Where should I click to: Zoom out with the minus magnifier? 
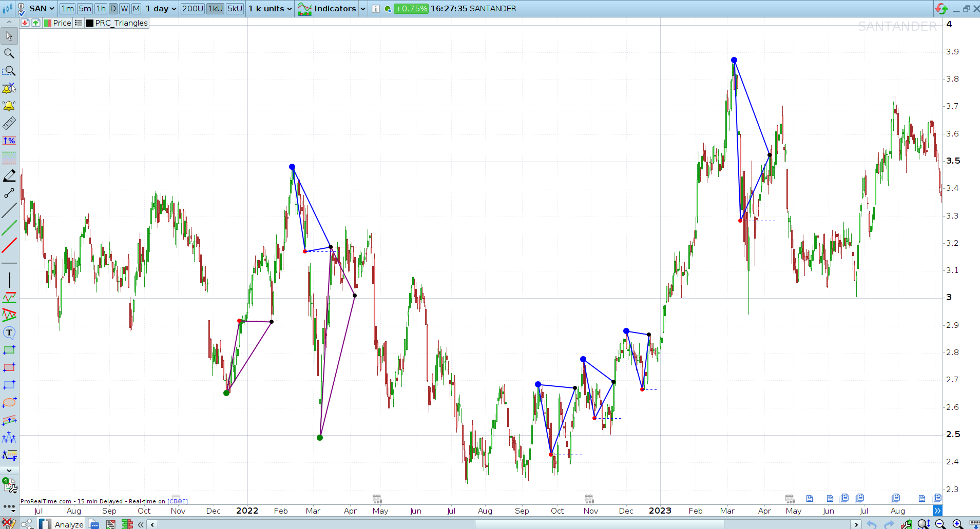point(940,524)
